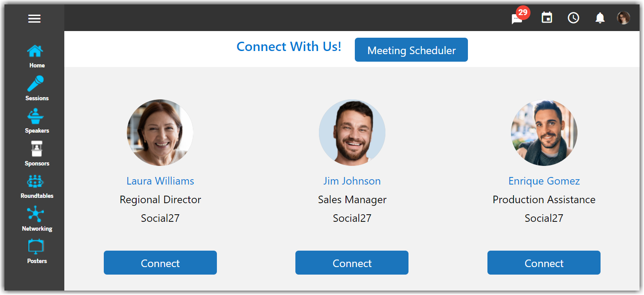Screen dimensions: 644x295
Task: Open the Posters section
Action: click(36, 247)
